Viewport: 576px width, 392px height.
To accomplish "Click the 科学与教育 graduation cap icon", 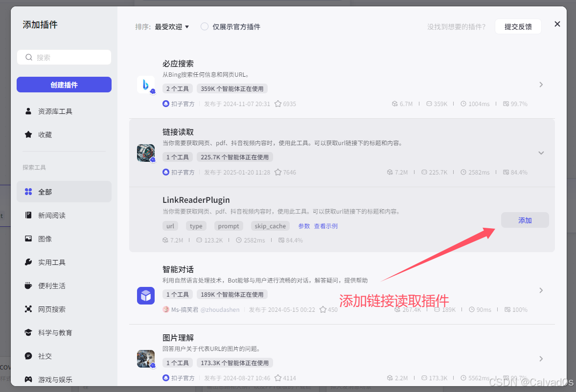I will 28,332.
